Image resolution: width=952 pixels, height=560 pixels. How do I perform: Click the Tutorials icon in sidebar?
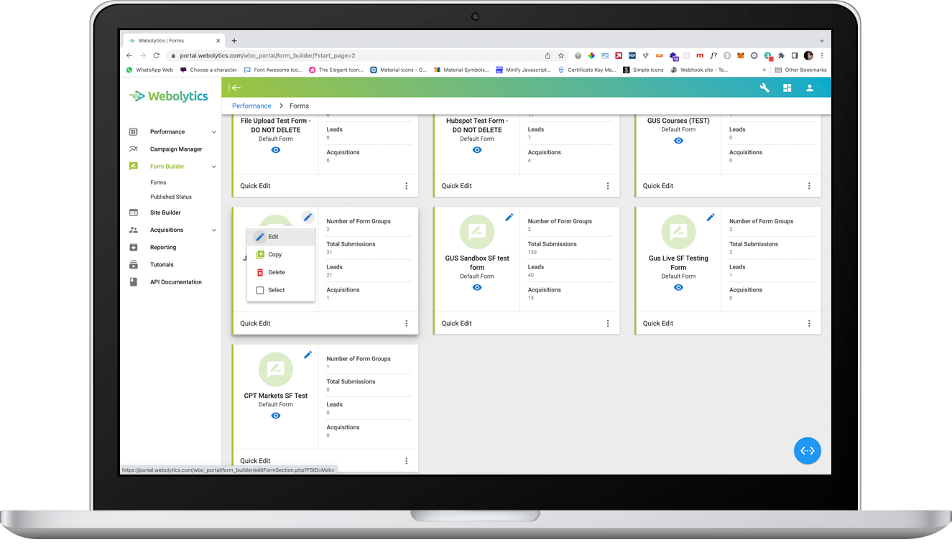pyautogui.click(x=132, y=264)
